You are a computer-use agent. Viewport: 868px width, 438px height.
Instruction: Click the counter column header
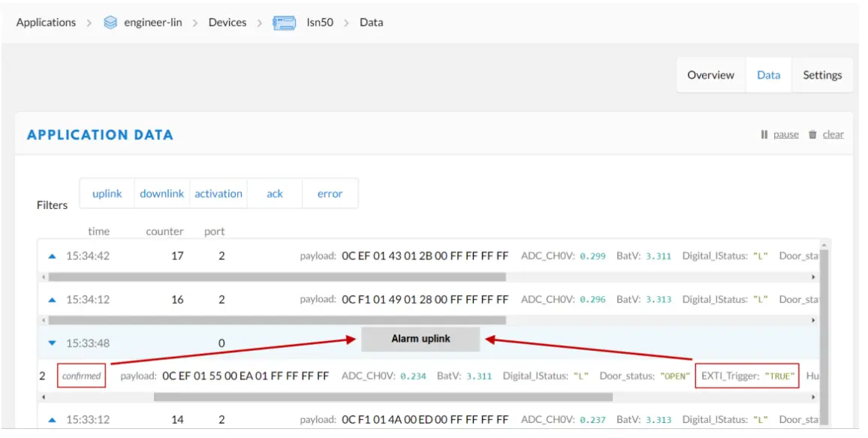click(164, 231)
